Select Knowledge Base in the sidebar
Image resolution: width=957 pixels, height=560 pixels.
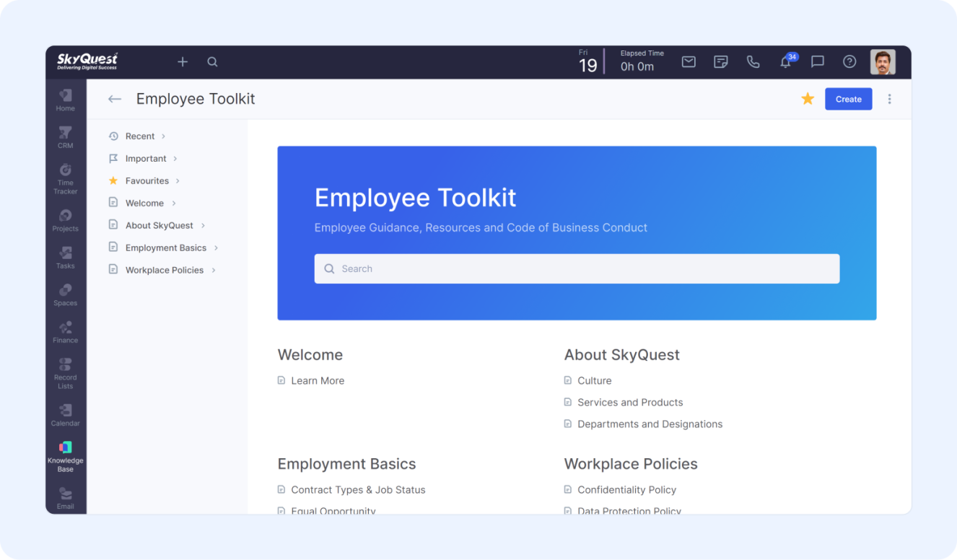pyautogui.click(x=66, y=456)
